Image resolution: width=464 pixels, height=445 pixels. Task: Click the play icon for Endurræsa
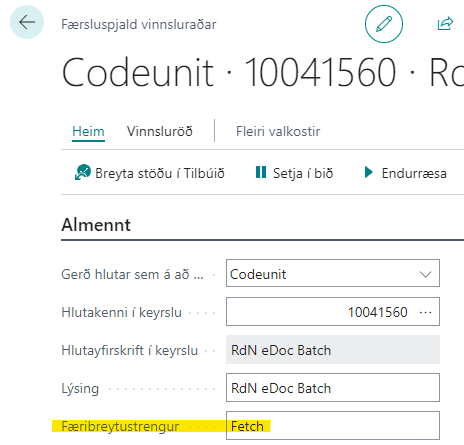point(368,172)
